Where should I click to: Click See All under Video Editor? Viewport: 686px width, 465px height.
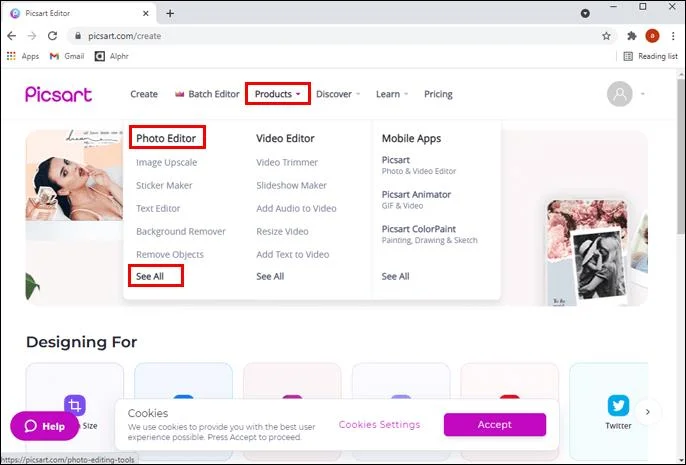point(270,276)
